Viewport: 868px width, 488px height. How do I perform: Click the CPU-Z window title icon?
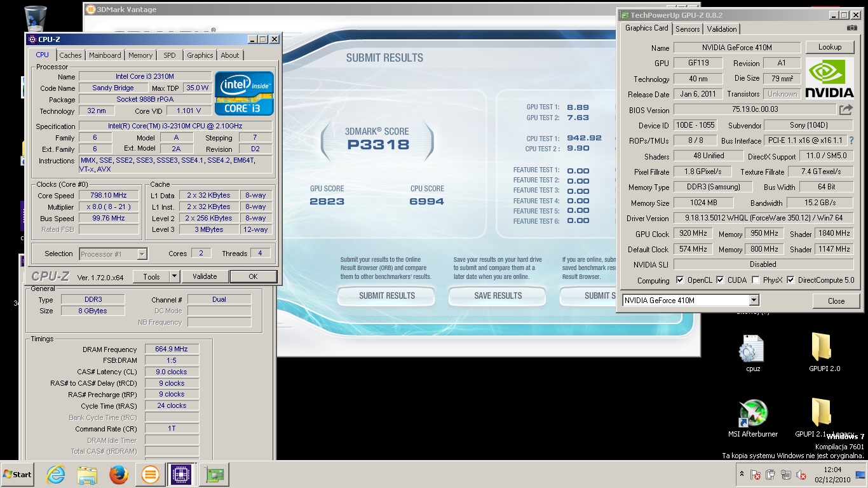coord(32,39)
